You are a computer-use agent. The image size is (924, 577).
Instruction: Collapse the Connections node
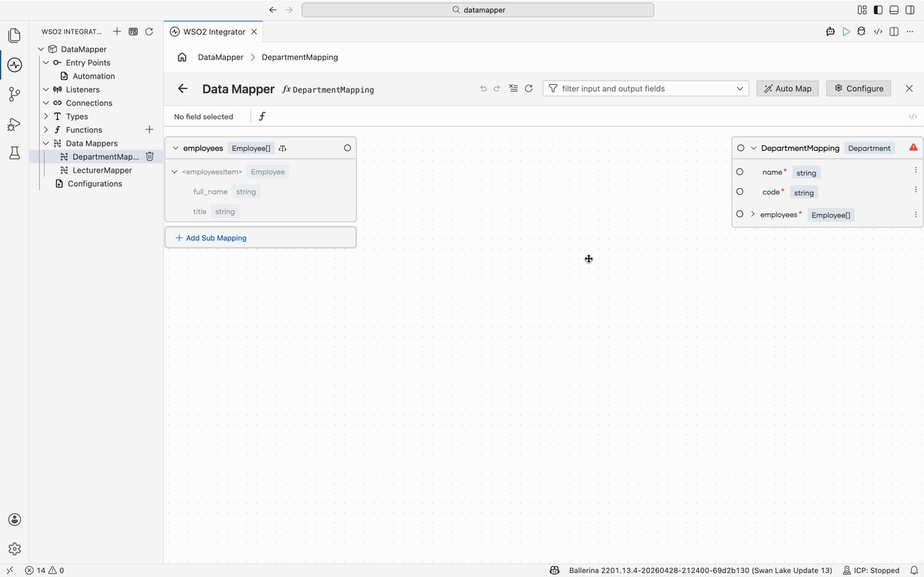tap(45, 102)
